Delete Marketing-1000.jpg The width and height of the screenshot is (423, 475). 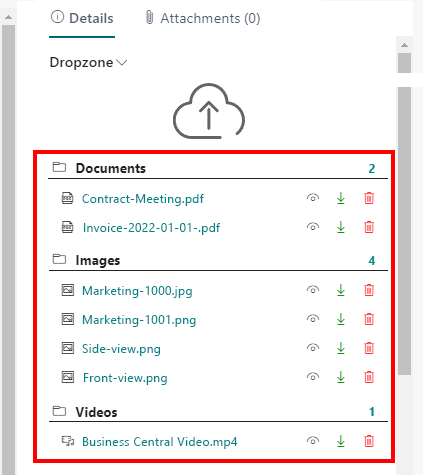click(x=369, y=290)
